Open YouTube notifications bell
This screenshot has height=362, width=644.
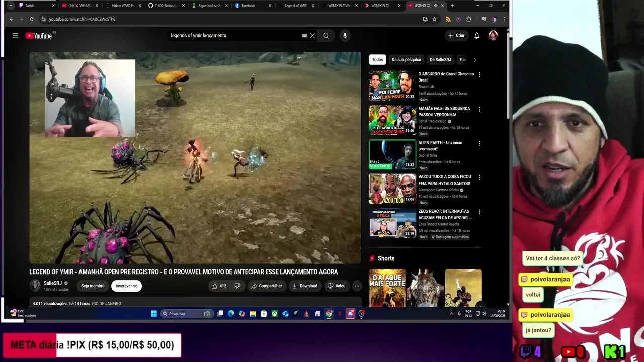(x=476, y=36)
